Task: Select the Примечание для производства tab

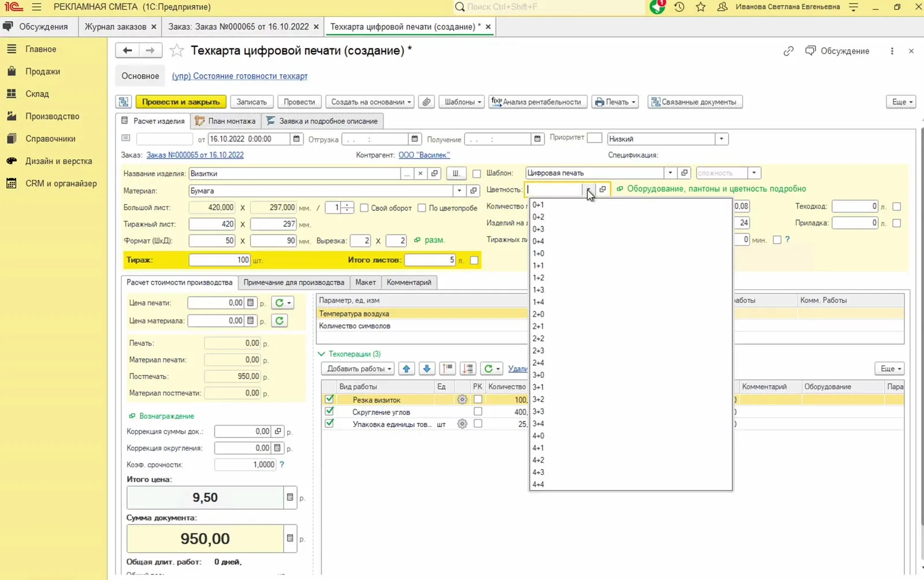Action: point(294,282)
